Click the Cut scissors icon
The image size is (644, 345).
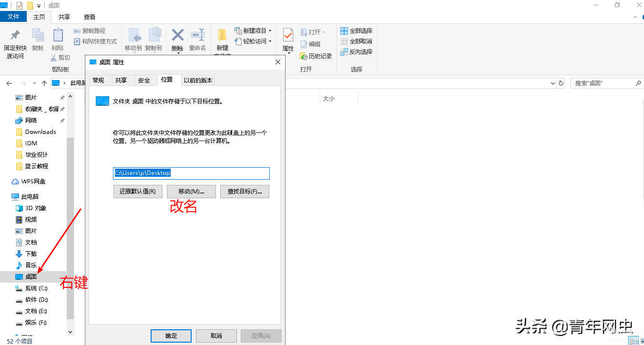54,58
